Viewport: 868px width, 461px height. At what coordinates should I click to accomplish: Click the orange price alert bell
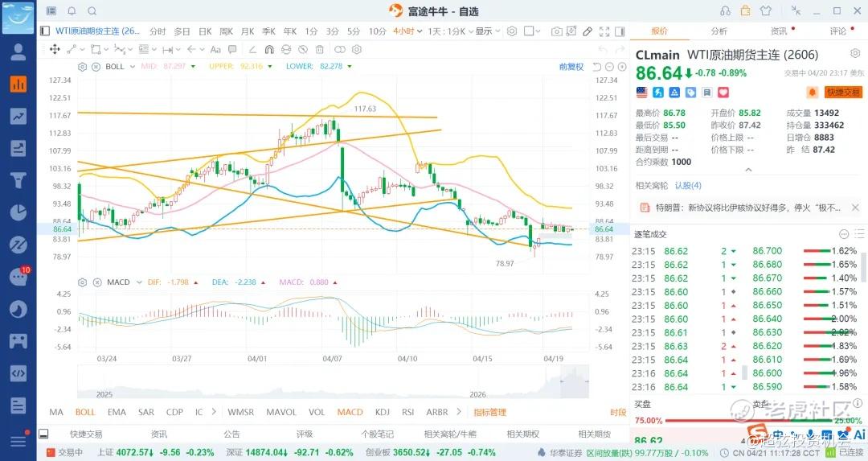tap(813, 93)
